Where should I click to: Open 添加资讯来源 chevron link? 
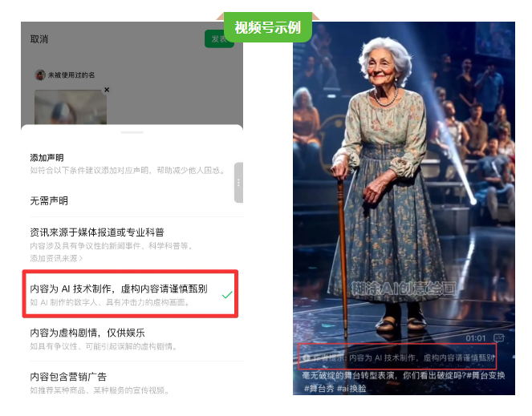[x=56, y=258]
